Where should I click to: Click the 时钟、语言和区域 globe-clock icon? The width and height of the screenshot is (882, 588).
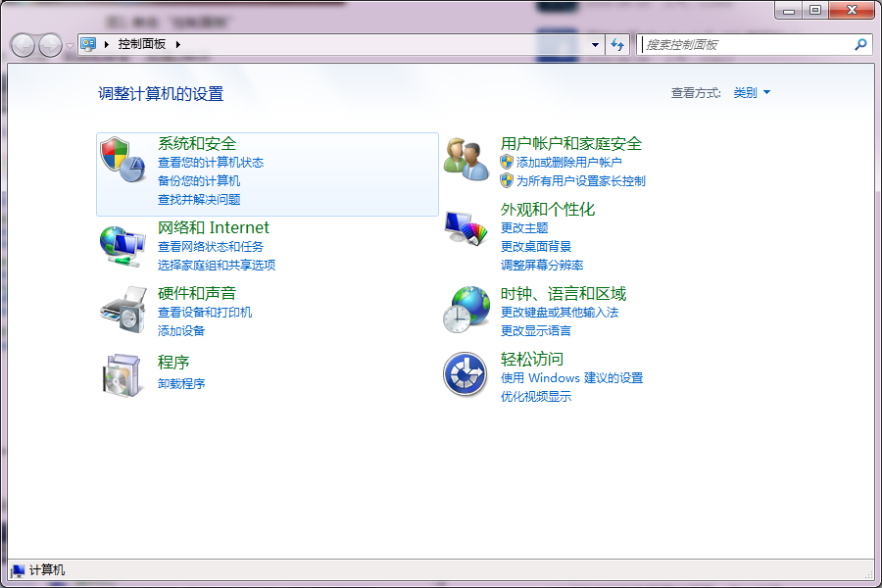465,307
